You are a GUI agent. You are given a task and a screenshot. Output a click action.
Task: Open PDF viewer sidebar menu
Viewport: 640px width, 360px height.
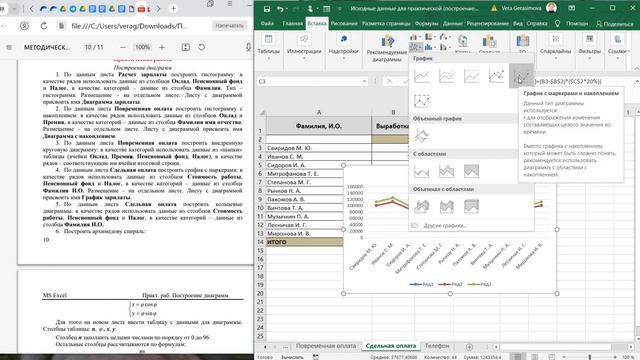coord(9,47)
